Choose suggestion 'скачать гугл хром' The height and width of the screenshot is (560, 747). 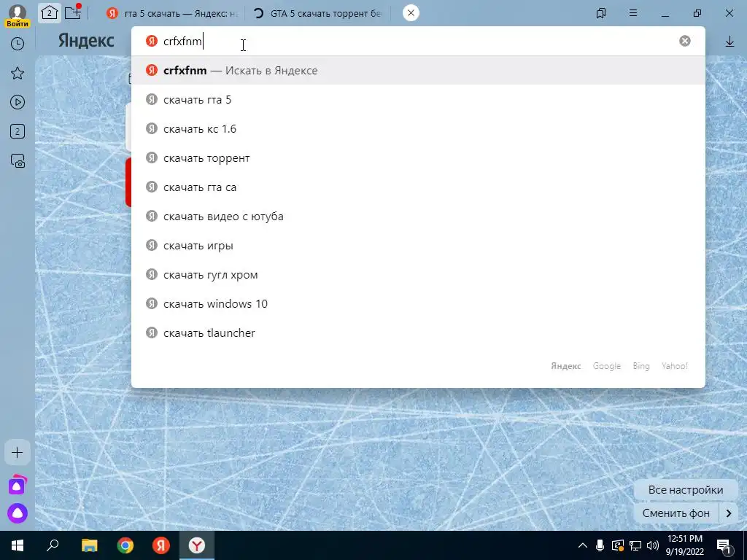click(418, 275)
